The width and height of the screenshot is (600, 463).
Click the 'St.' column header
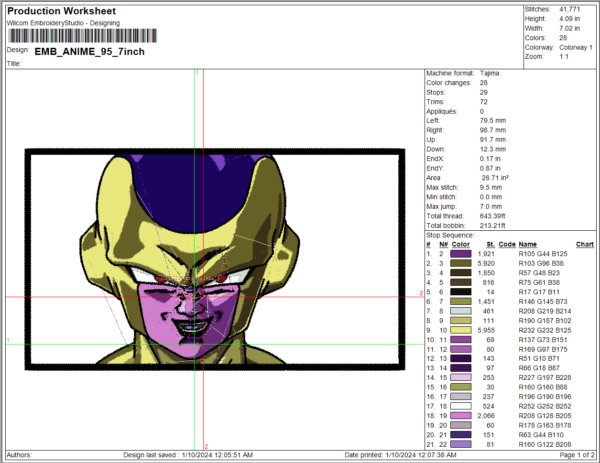491,244
